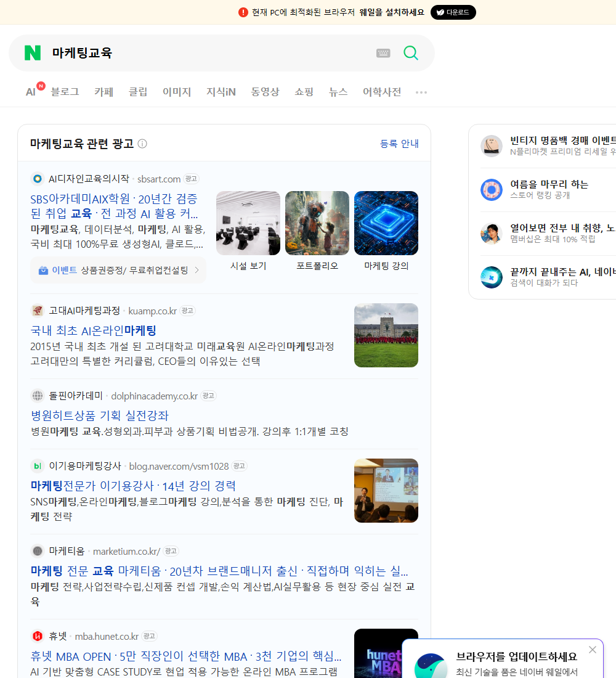Click the 광고 badge next to dolphinacademy.co.kr
This screenshot has height=678, width=616.
208,396
